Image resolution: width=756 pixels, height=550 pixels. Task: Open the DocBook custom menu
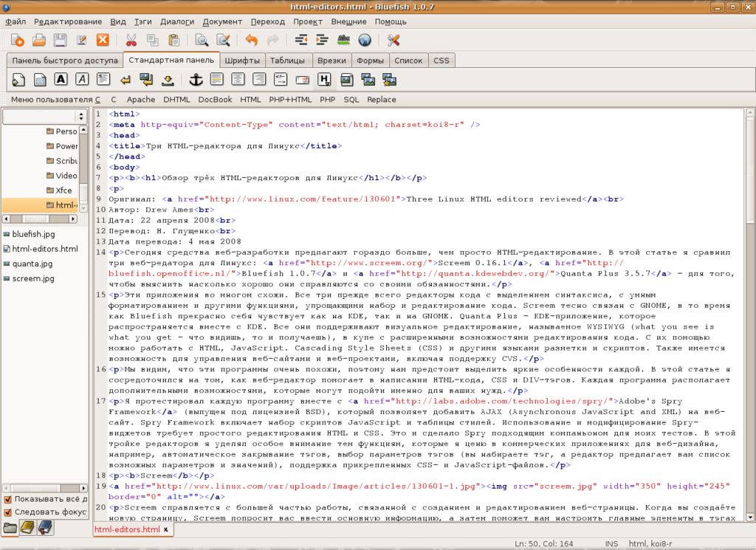(x=215, y=100)
